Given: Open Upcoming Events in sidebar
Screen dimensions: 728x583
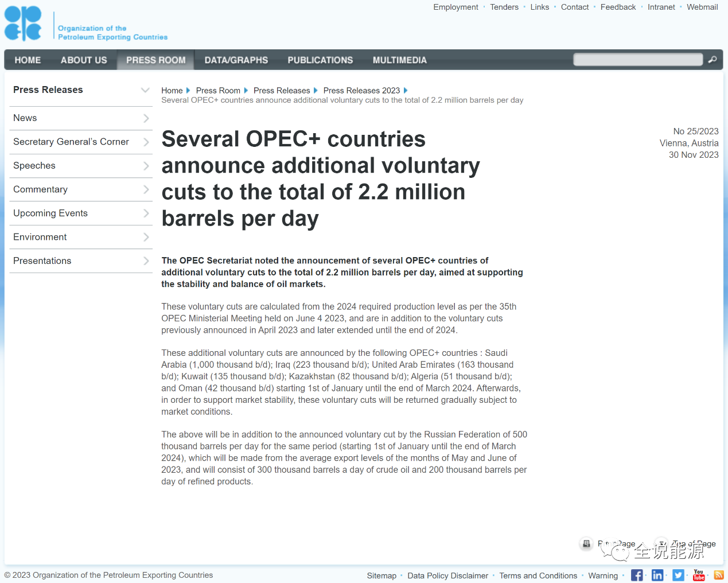Looking at the screenshot, I should point(50,213).
